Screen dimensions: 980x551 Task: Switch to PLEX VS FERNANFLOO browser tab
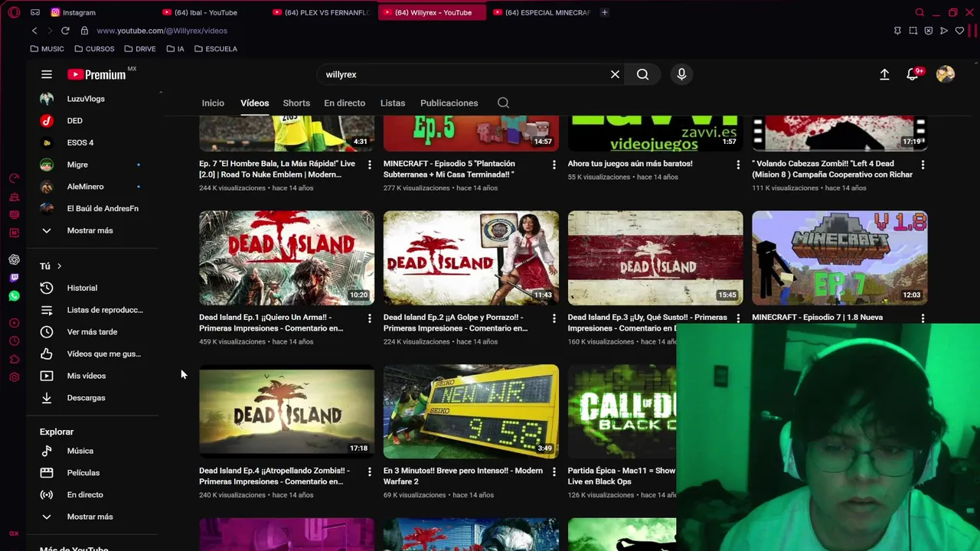(x=322, y=12)
